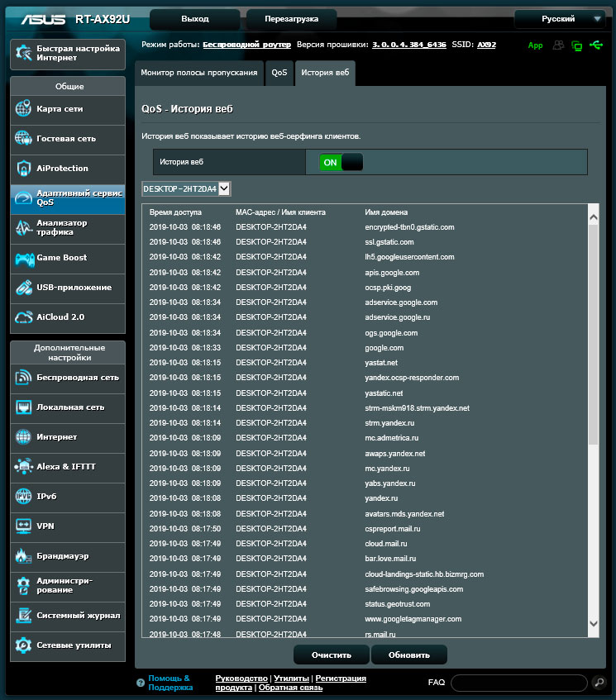Open Системный журнал menu item
This screenshot has width=616, height=700.
pyautogui.click(x=68, y=616)
